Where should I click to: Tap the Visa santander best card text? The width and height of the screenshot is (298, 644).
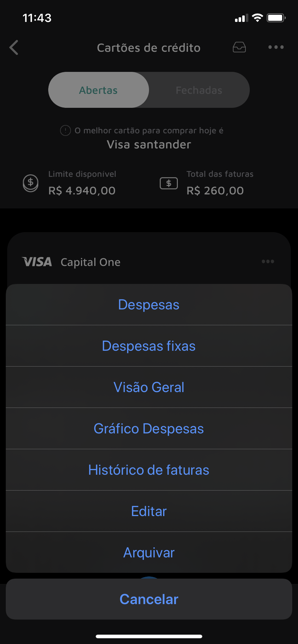(x=149, y=144)
